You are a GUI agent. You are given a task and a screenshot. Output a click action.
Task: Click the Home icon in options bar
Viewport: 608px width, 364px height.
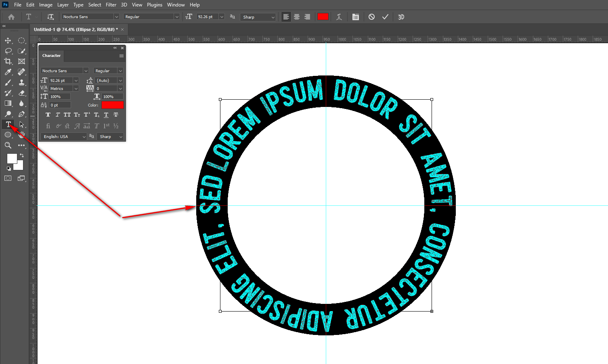tap(11, 17)
